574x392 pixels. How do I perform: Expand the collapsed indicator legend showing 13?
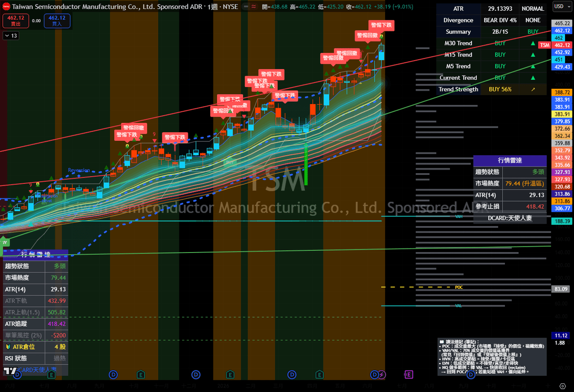11,36
